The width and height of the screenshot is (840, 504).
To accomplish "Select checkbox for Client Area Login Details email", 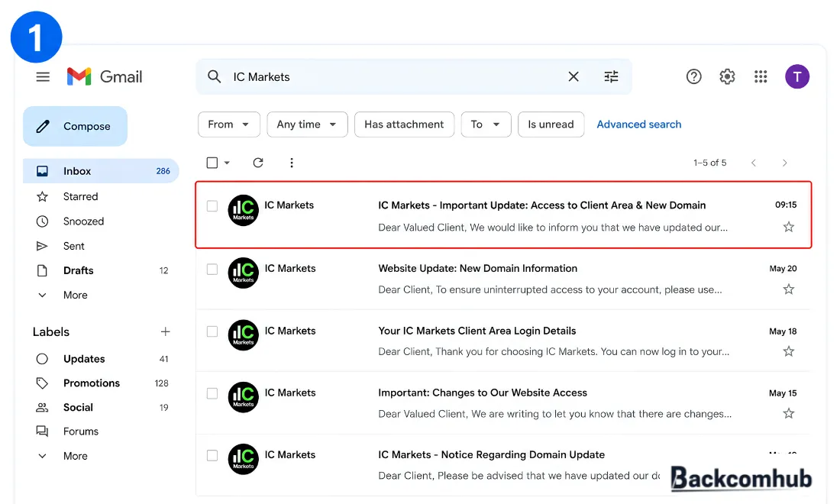I will click(x=212, y=331).
